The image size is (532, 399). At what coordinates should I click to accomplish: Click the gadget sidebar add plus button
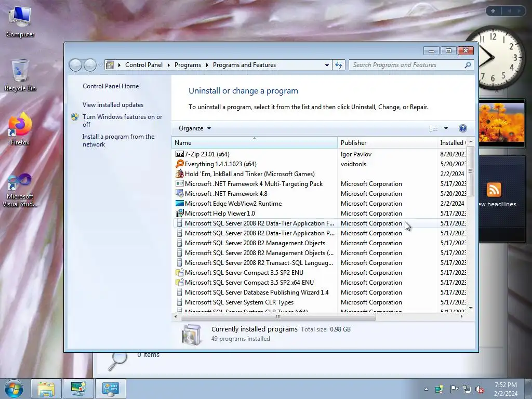493,11
